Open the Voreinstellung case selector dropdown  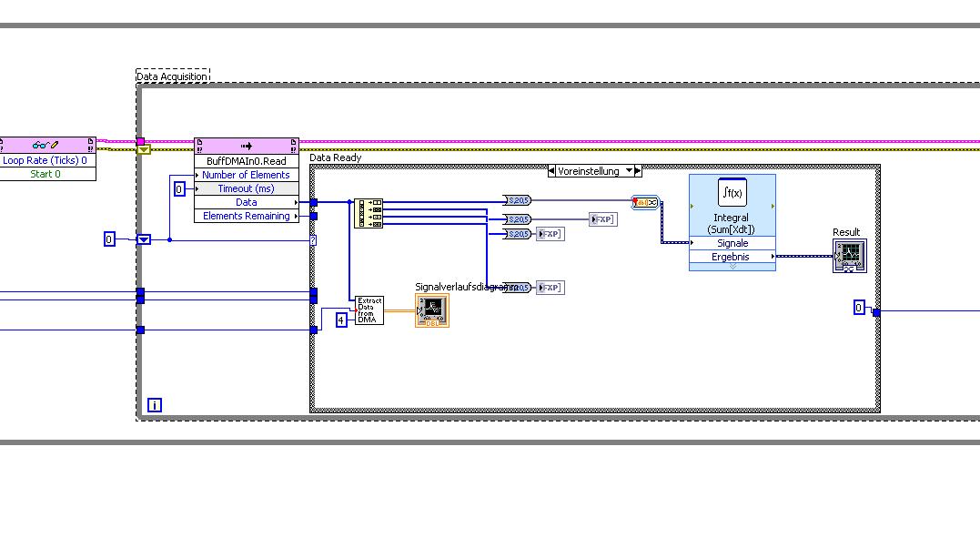(x=629, y=171)
